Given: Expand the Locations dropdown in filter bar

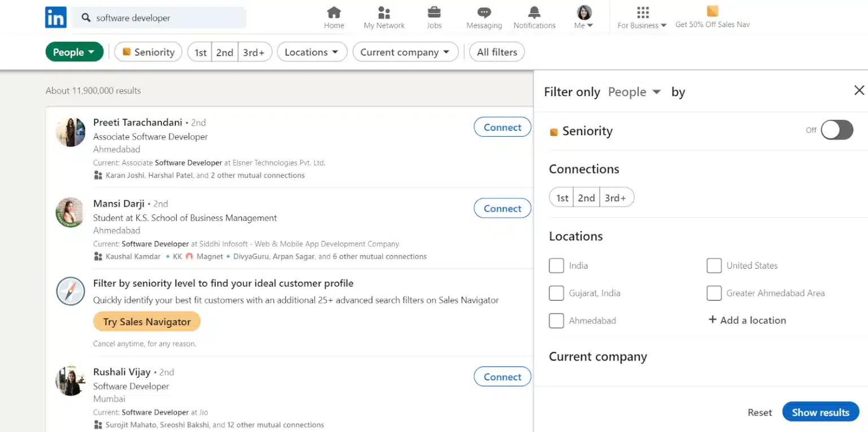Looking at the screenshot, I should (x=312, y=52).
